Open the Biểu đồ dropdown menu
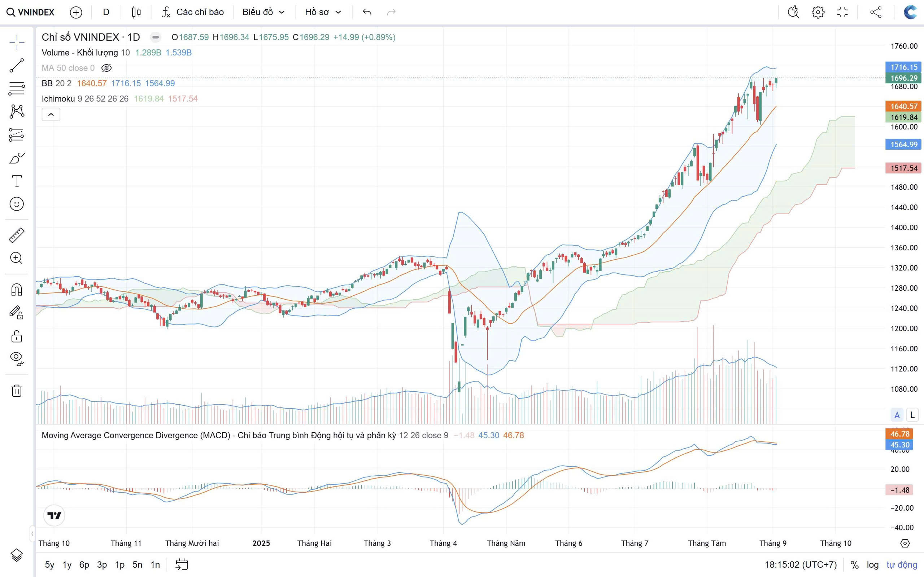Image resolution: width=924 pixels, height=577 pixels. pyautogui.click(x=263, y=12)
